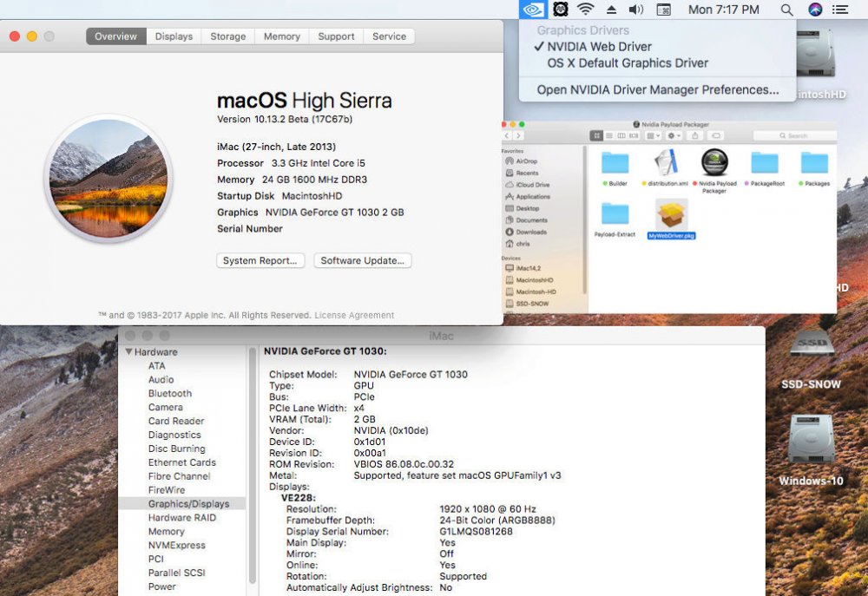Viewport: 868px width, 596px height.
Task: Choose OS X Default Graphics Driver
Action: pyautogui.click(x=628, y=63)
